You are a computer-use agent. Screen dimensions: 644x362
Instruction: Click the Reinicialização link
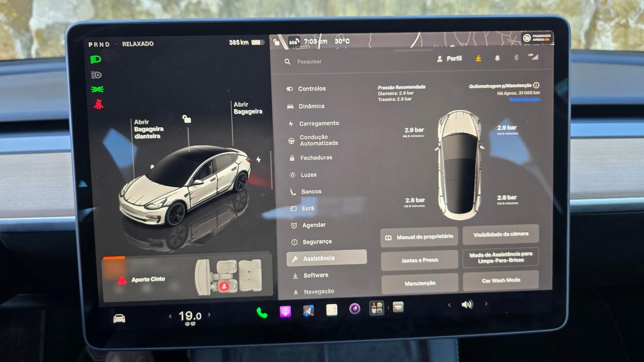point(524,100)
